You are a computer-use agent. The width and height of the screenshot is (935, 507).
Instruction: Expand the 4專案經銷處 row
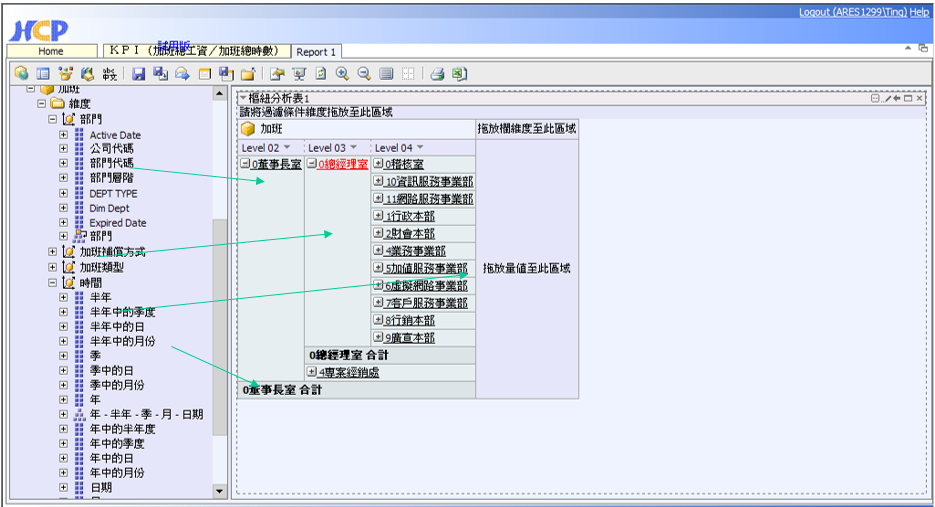click(311, 372)
